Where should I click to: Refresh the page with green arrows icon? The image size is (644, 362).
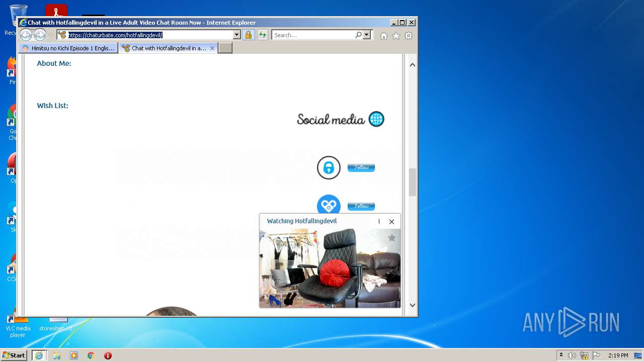coord(262,35)
